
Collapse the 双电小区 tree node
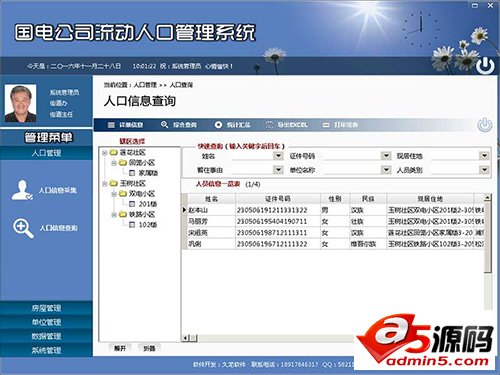[114, 194]
